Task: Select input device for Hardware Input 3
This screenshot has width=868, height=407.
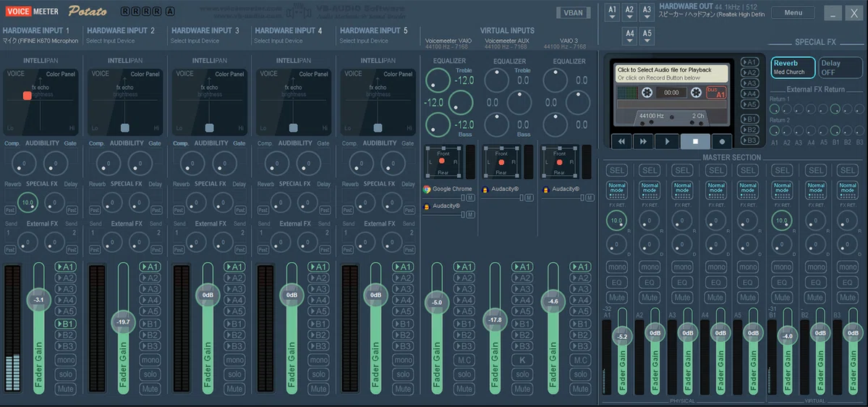Action: coord(195,41)
